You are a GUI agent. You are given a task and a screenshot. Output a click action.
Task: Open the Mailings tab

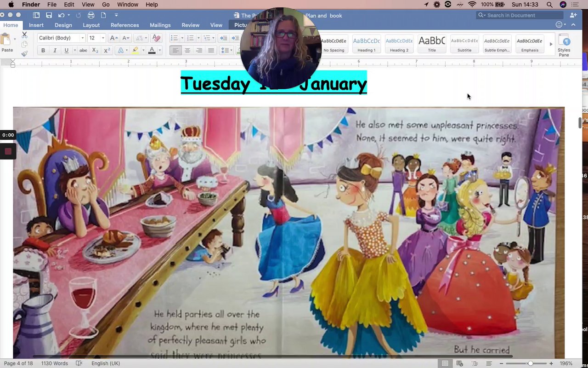[x=160, y=25]
